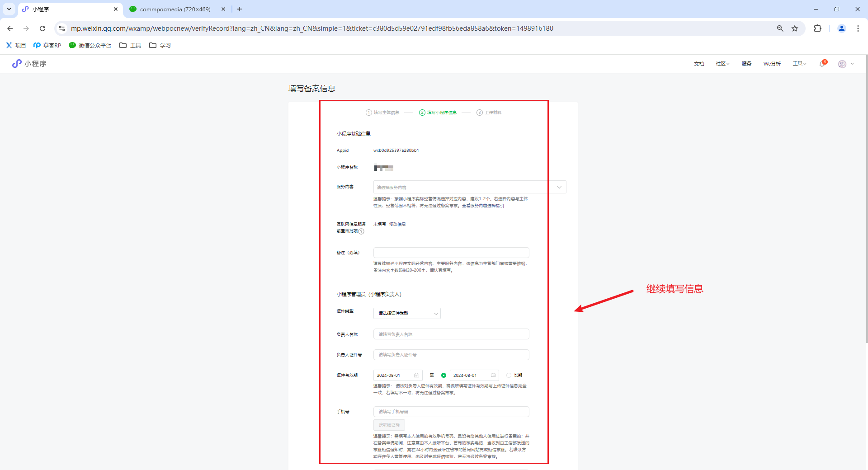Click step 1 填写主体信息
The height and width of the screenshot is (470, 868).
point(382,113)
